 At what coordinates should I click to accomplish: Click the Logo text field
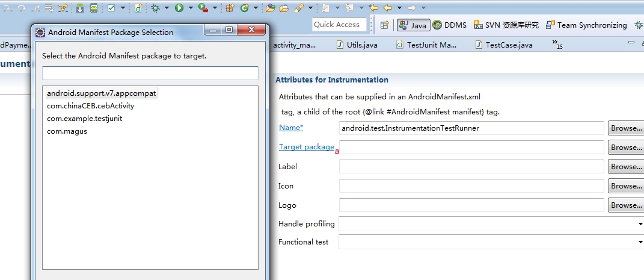coord(471,205)
